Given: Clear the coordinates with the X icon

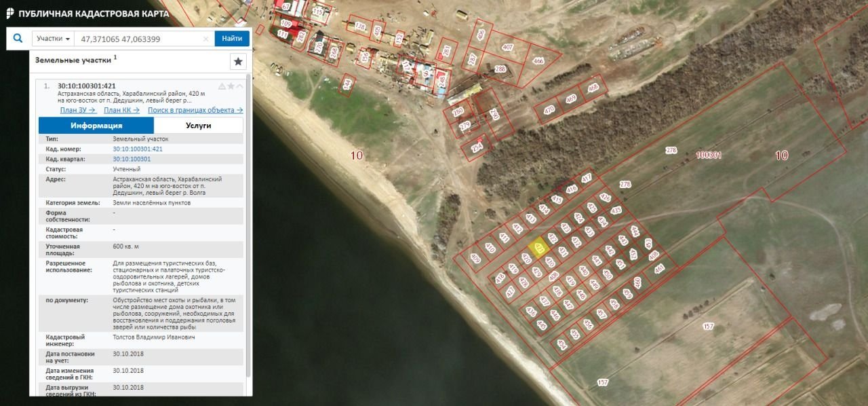Looking at the screenshot, I should [x=206, y=39].
